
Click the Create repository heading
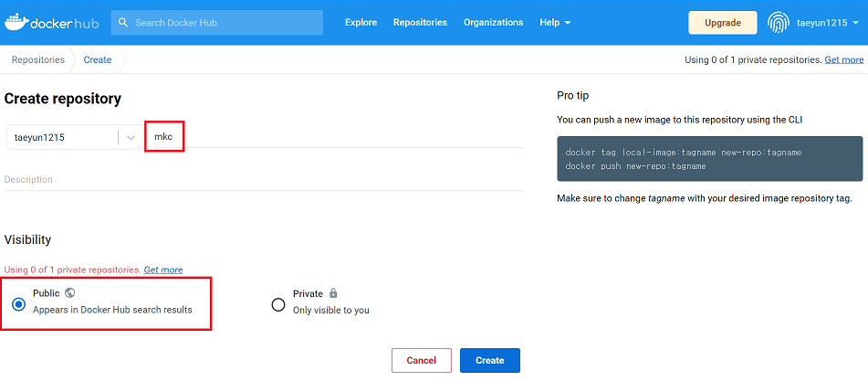point(63,100)
